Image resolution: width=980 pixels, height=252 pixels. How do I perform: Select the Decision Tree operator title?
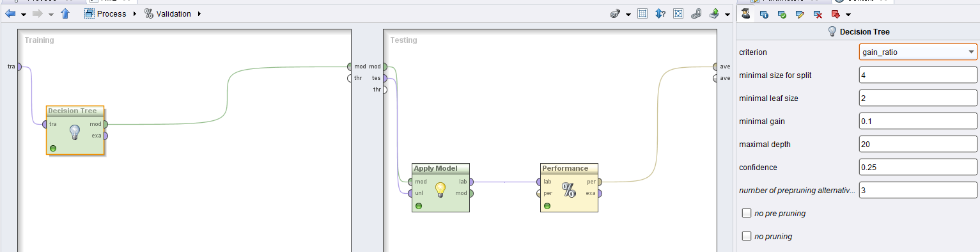(x=72, y=111)
